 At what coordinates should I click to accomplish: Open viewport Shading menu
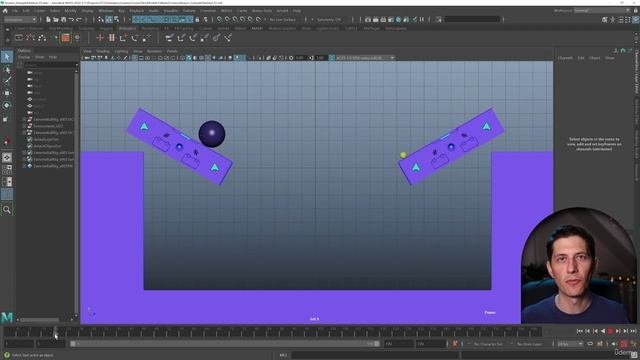103,51
